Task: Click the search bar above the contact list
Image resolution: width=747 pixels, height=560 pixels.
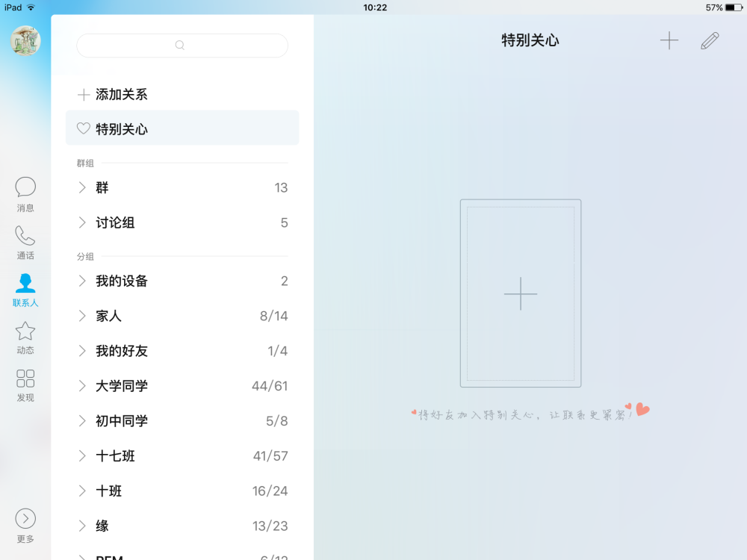Action: click(x=182, y=46)
